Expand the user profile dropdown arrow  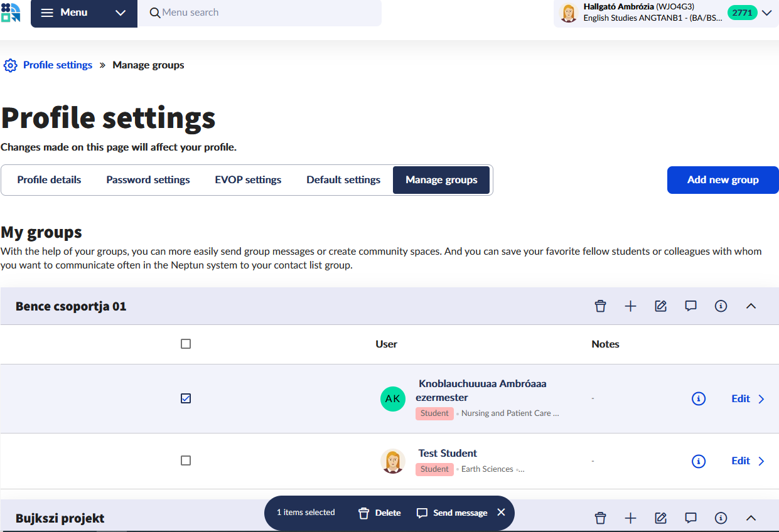(x=766, y=13)
